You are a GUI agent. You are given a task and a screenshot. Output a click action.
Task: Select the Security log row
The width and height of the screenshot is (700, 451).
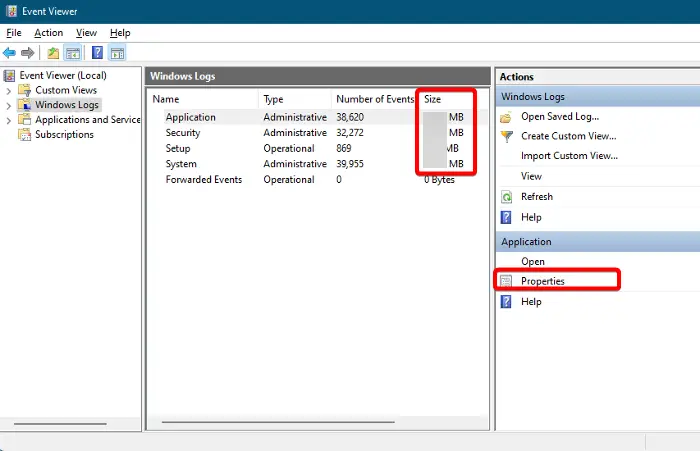[317, 133]
